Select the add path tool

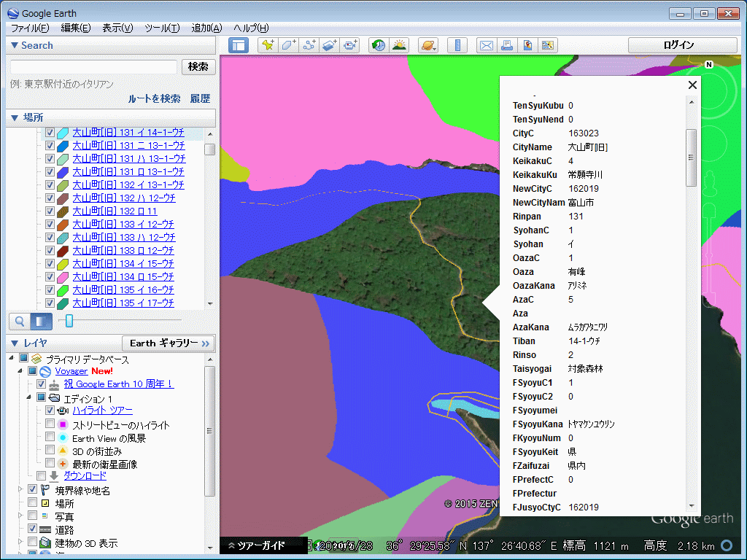(x=309, y=45)
